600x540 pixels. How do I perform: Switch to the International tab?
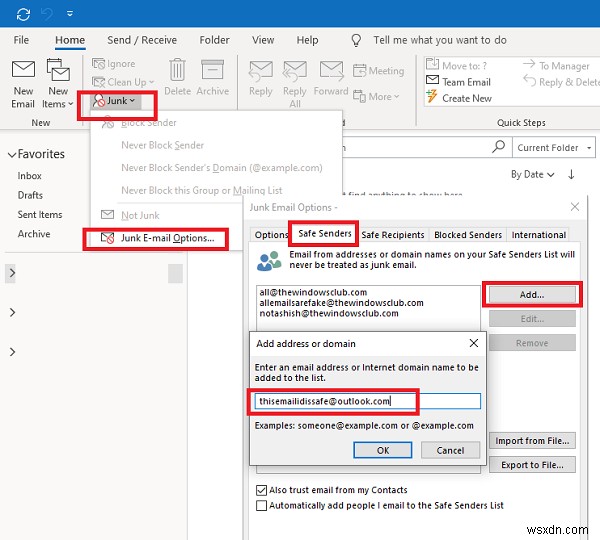click(538, 235)
